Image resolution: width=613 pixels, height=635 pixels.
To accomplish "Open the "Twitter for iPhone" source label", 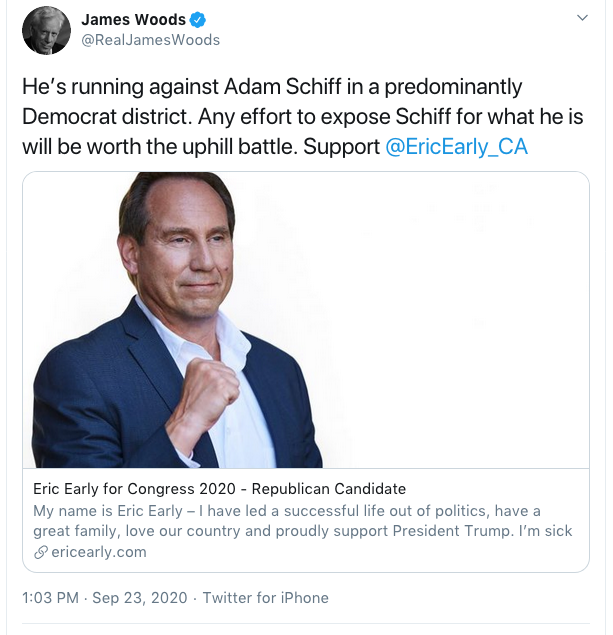I will coord(265,598).
